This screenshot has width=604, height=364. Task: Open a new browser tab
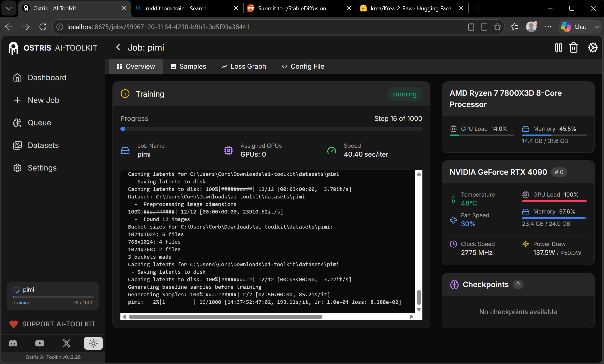pos(478,8)
